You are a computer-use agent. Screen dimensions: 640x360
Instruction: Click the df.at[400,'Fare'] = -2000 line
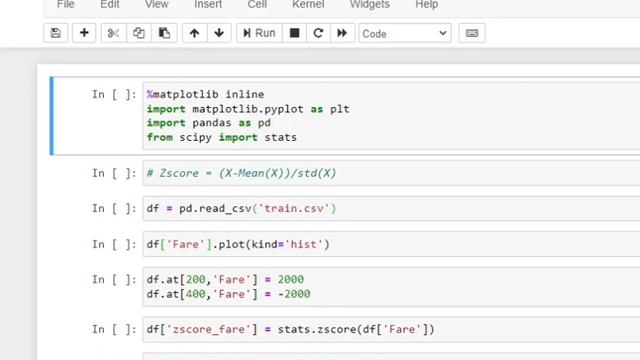(x=228, y=294)
